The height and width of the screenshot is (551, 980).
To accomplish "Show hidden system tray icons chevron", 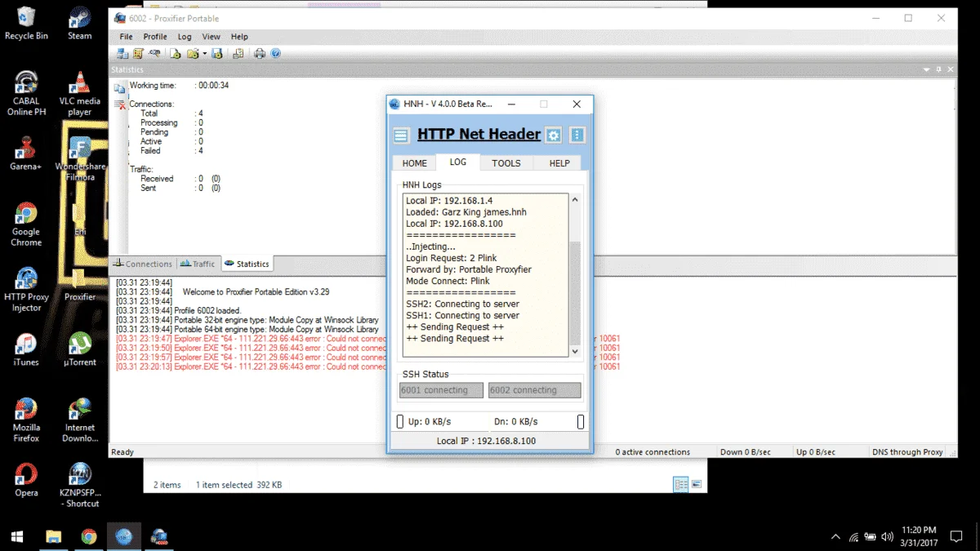I will [835, 537].
